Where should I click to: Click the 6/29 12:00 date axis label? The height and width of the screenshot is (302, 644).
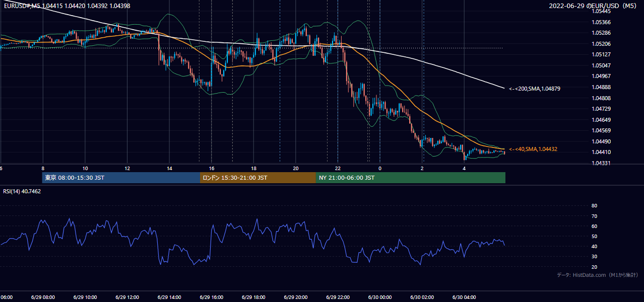(127, 297)
